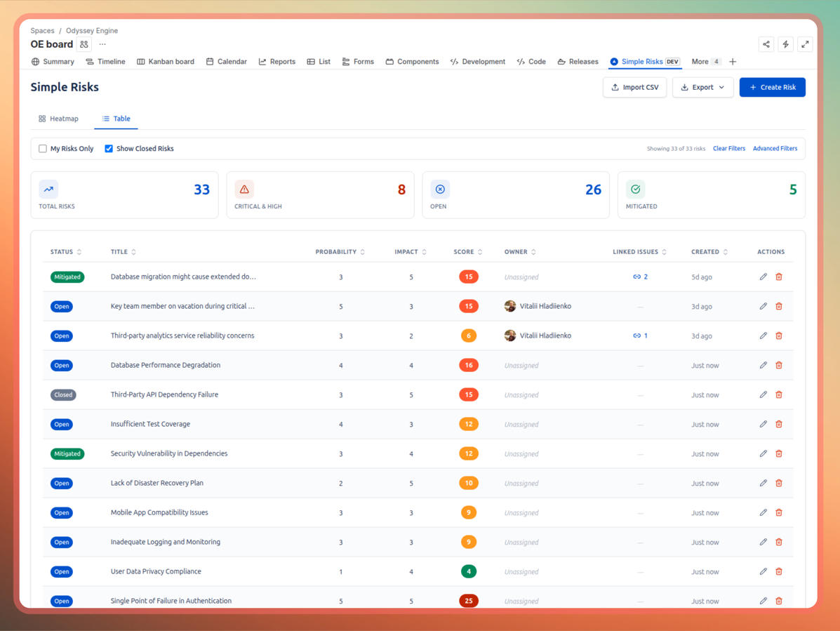Open the Kanban board view tab

pos(166,62)
